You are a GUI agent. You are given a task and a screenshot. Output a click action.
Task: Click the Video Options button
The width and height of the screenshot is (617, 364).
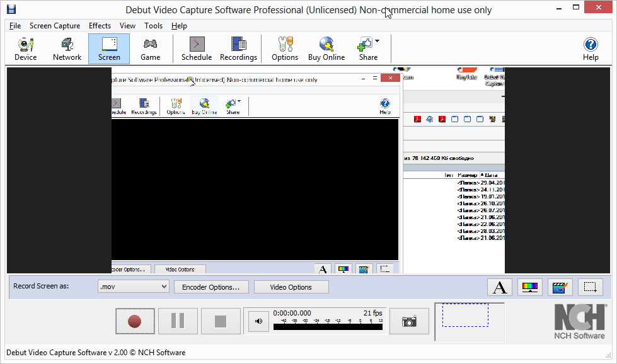(291, 287)
